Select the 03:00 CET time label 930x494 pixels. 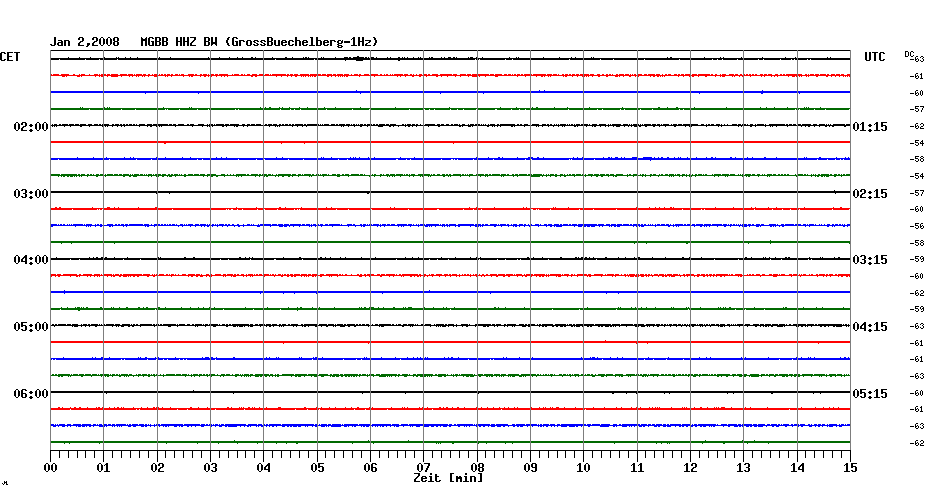pyautogui.click(x=31, y=194)
